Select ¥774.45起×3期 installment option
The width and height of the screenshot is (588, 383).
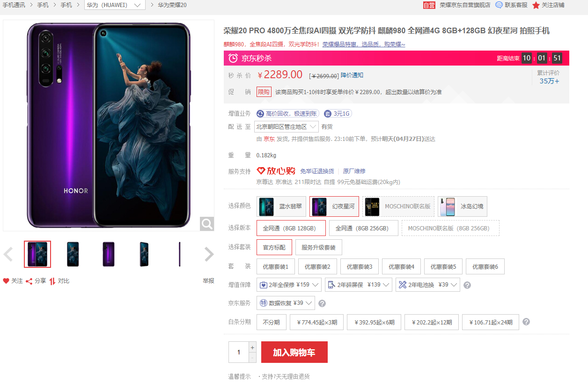[x=316, y=322]
